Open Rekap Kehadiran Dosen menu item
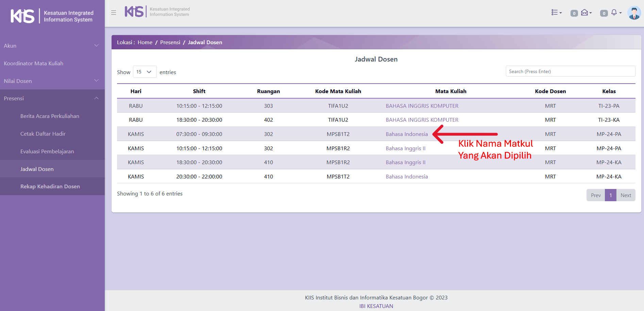The image size is (644, 311). pos(50,187)
